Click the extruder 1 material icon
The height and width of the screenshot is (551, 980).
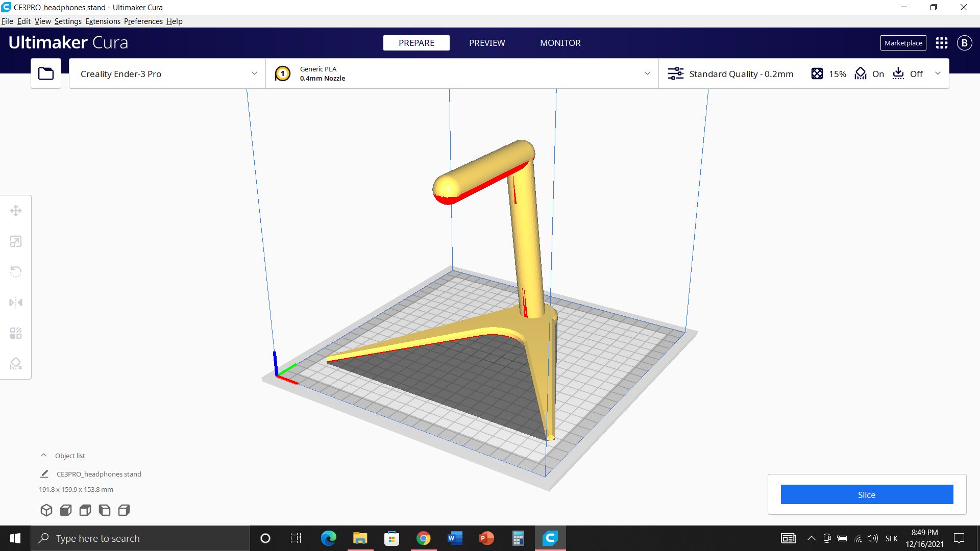coord(283,73)
